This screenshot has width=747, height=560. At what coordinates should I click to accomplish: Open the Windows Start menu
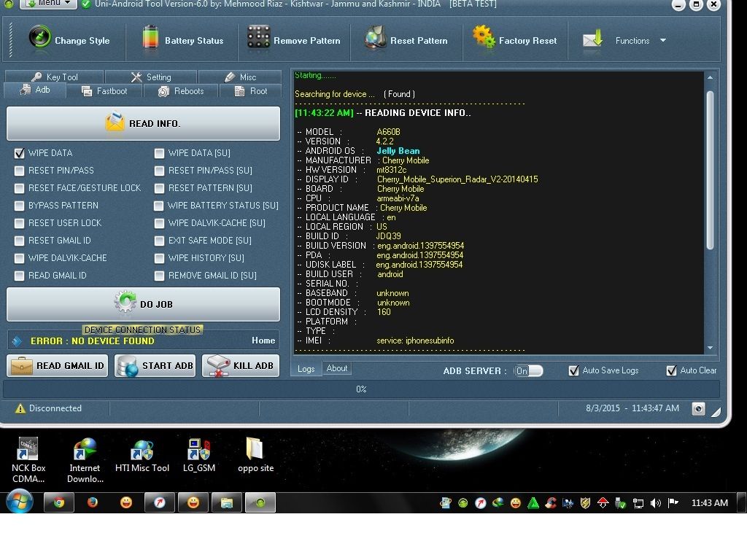(20, 502)
